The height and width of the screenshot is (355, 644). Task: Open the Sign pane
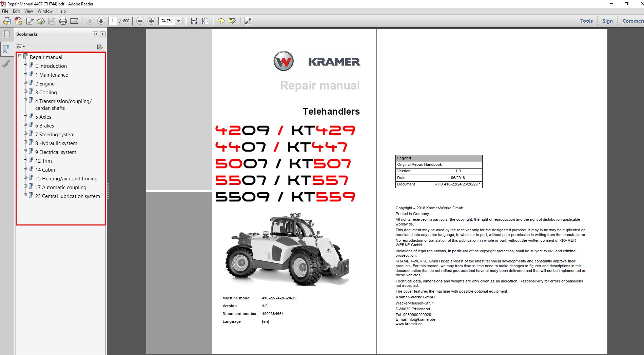[x=607, y=21]
